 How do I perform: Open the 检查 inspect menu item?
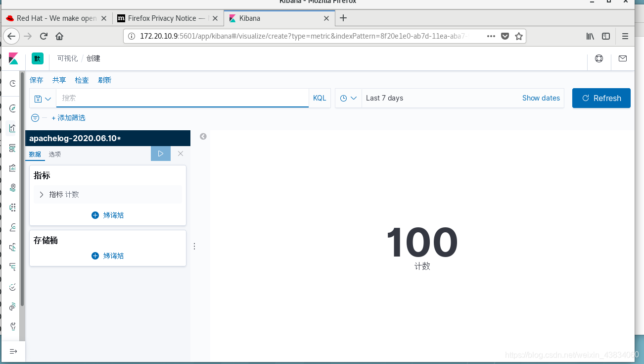82,80
